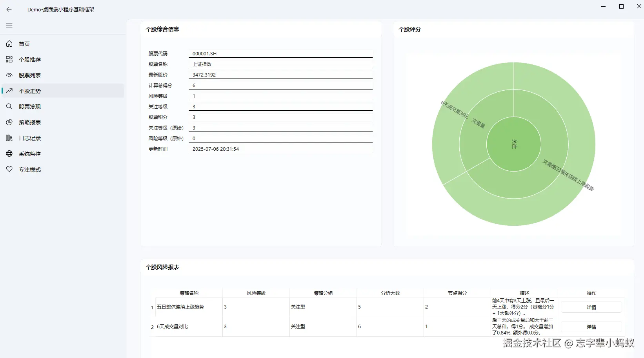
Task: Go to 个股推荐 page
Action: pos(63,60)
